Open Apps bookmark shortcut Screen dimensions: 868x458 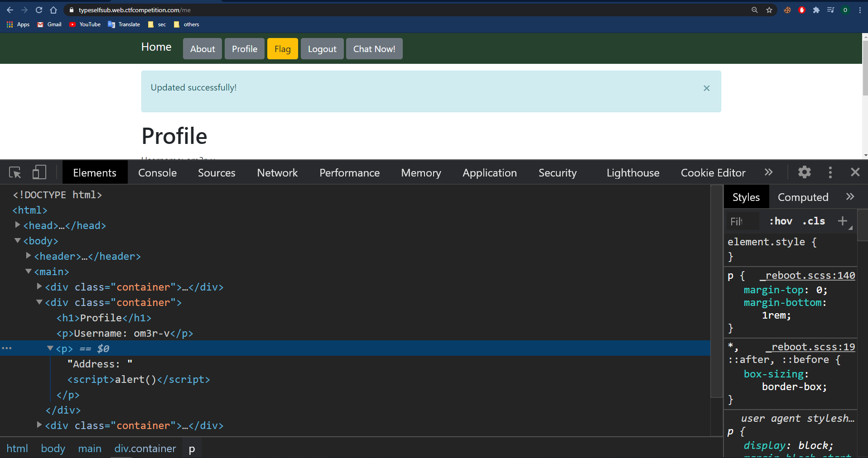pos(18,24)
